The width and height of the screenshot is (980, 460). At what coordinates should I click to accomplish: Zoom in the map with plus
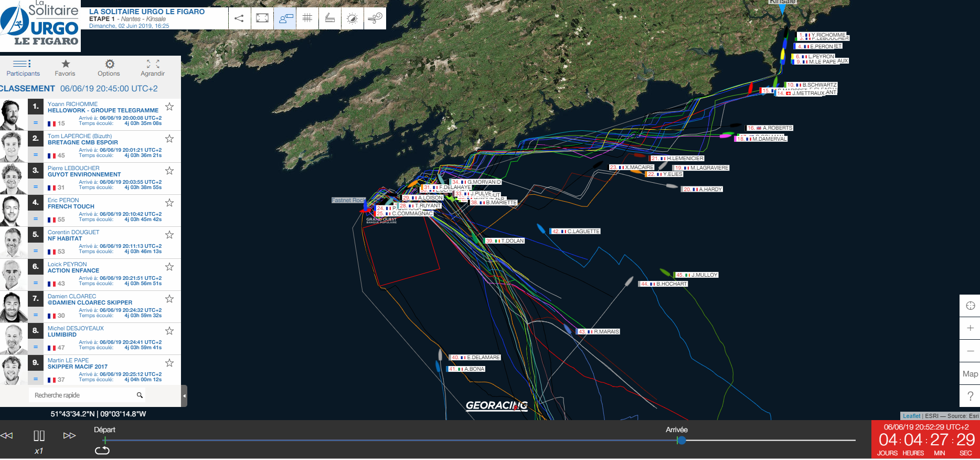[970, 328]
